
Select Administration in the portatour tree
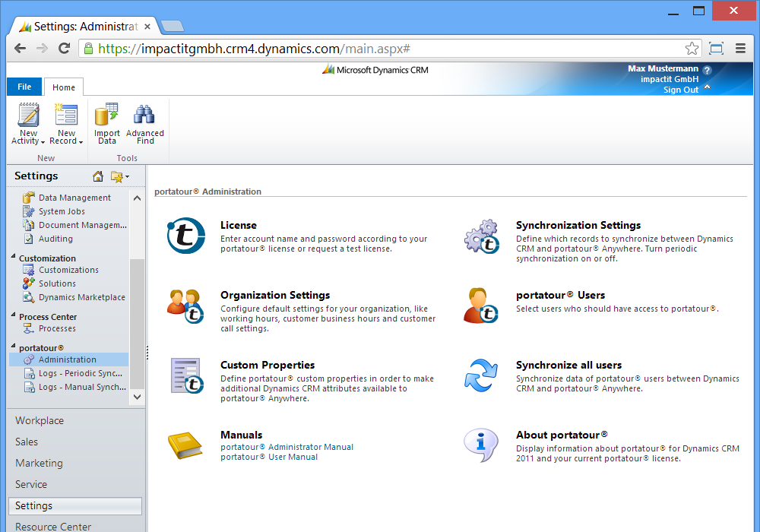tap(69, 359)
